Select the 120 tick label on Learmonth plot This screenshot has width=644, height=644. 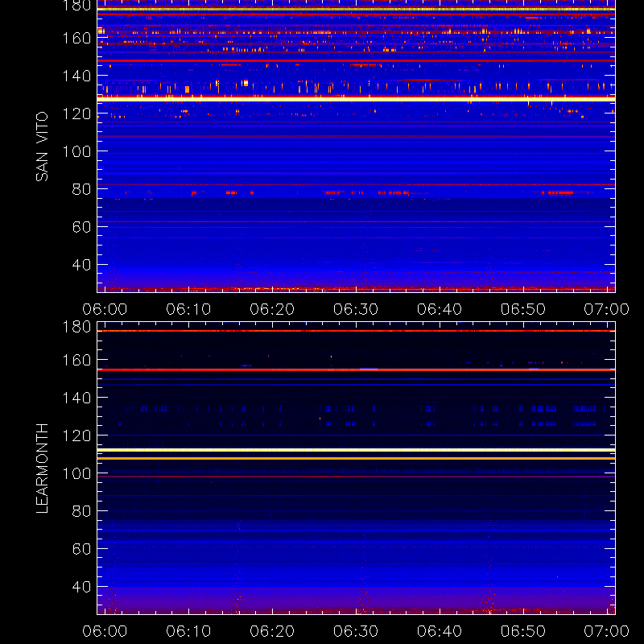[x=76, y=436]
